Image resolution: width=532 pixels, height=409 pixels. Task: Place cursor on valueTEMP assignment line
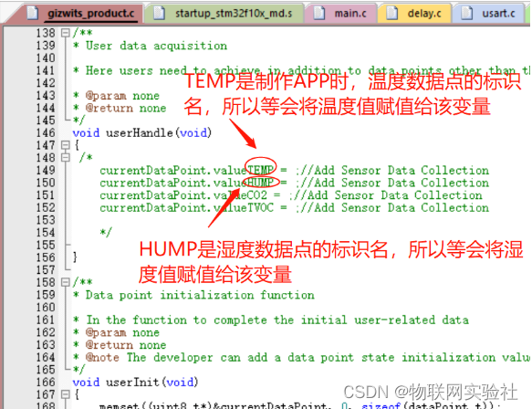point(294,171)
